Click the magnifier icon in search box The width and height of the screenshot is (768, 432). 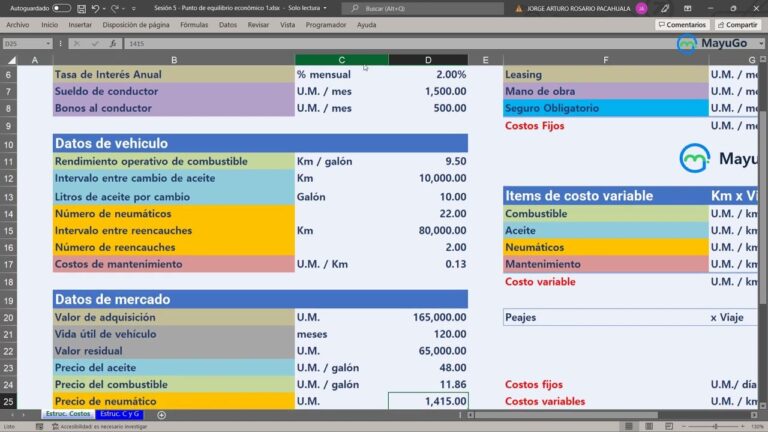coord(356,8)
